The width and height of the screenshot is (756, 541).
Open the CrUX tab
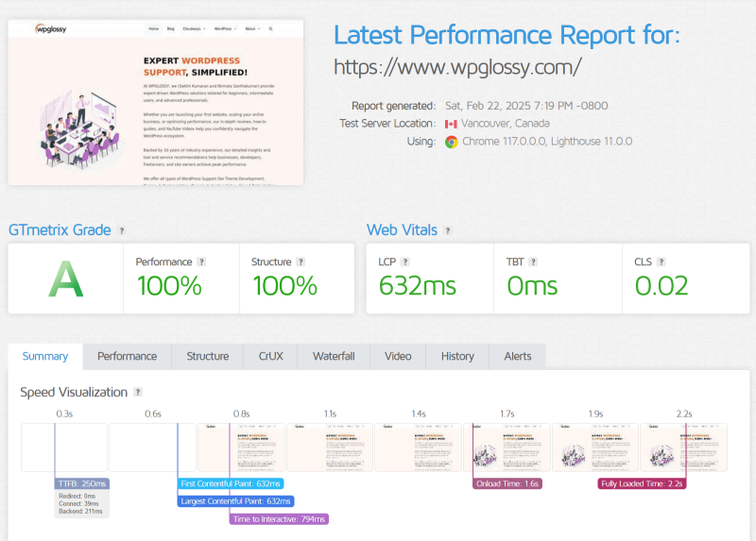click(270, 357)
